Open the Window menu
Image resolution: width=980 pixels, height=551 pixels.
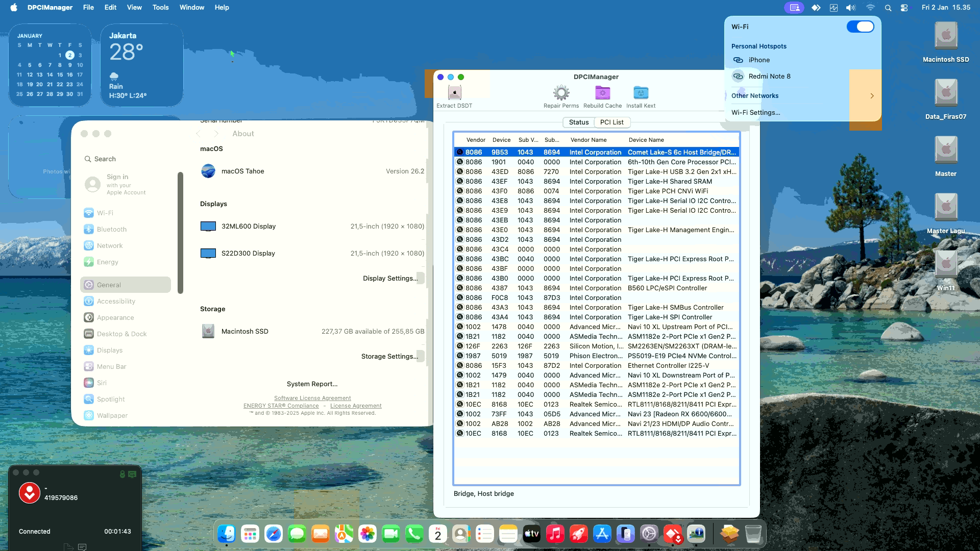coord(192,8)
